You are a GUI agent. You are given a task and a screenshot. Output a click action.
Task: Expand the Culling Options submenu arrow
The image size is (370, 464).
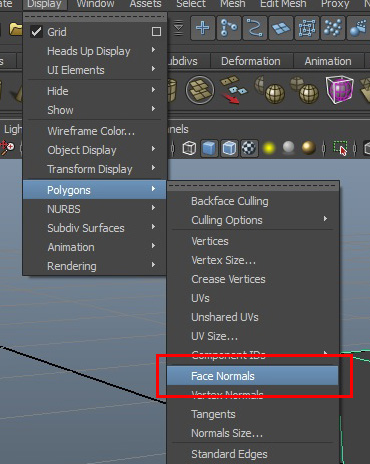[325, 219]
